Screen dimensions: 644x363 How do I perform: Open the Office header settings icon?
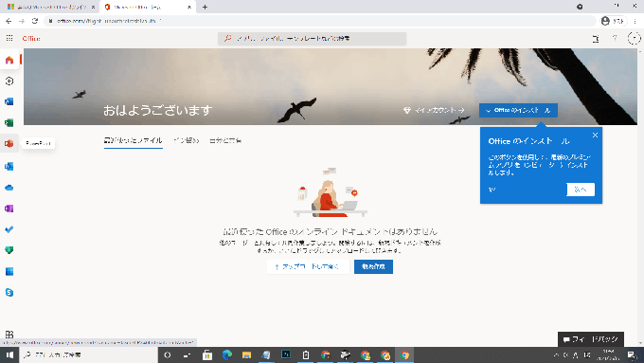[x=596, y=39]
